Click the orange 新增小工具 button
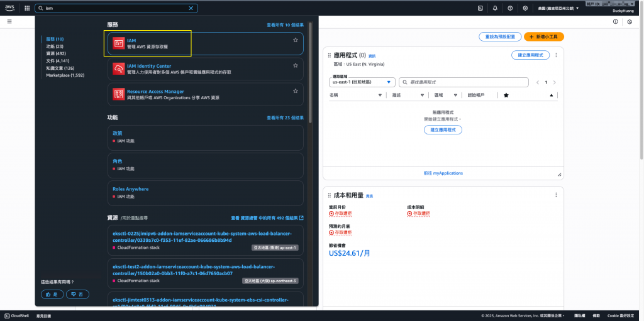The image size is (644, 321). (544, 36)
